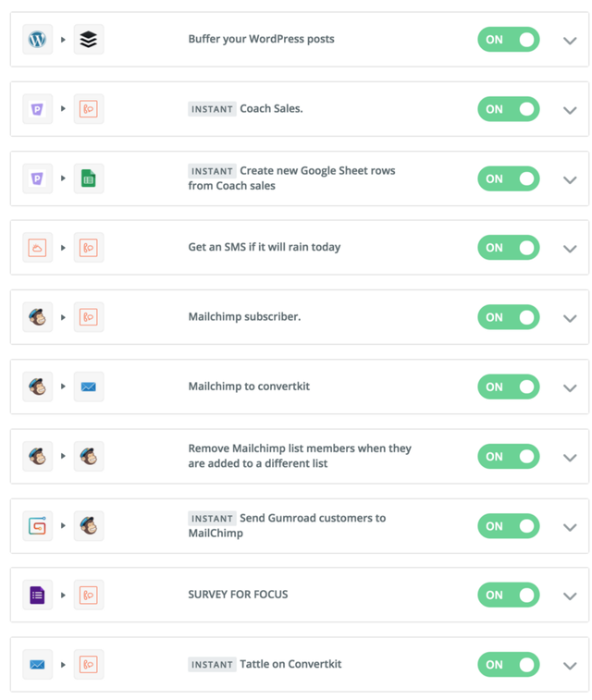The width and height of the screenshot is (592, 700).
Task: Click the Buffer stack icon
Action: point(89,39)
